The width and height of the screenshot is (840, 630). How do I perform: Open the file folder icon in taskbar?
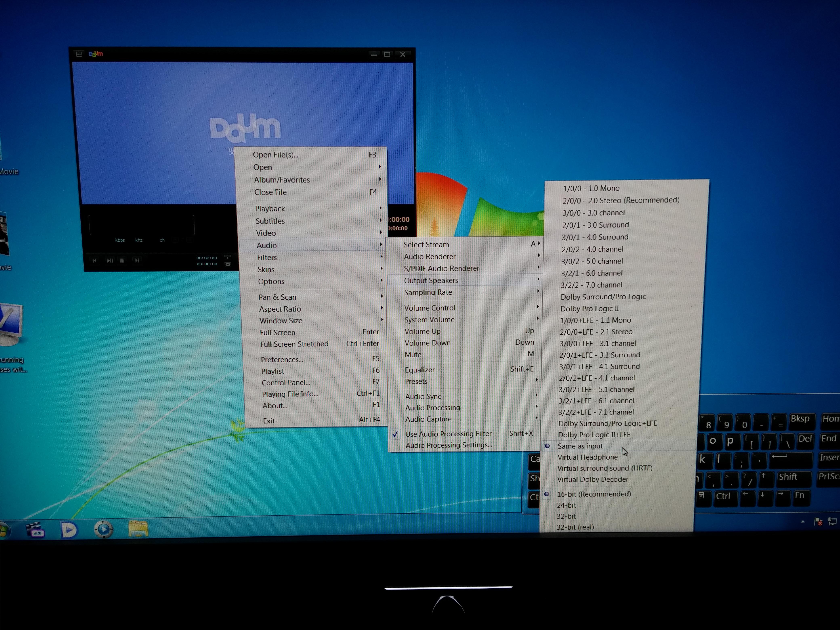pos(138,529)
